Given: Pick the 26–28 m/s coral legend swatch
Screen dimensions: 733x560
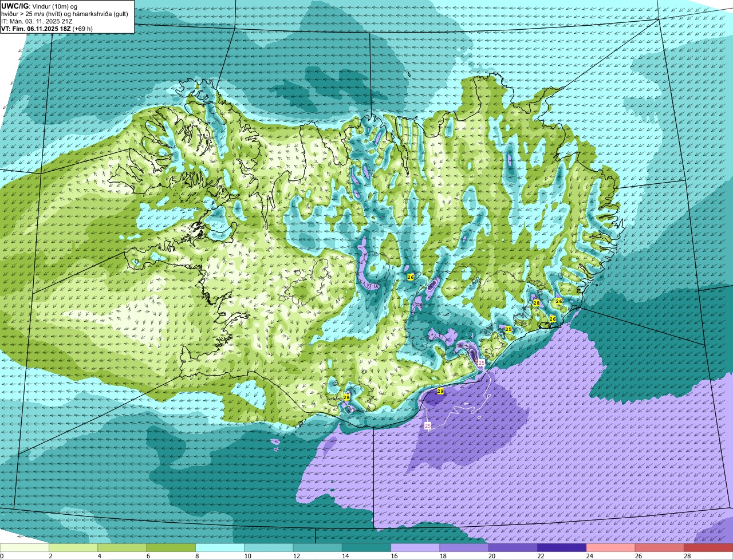Looking at the screenshot, I should (660, 547).
